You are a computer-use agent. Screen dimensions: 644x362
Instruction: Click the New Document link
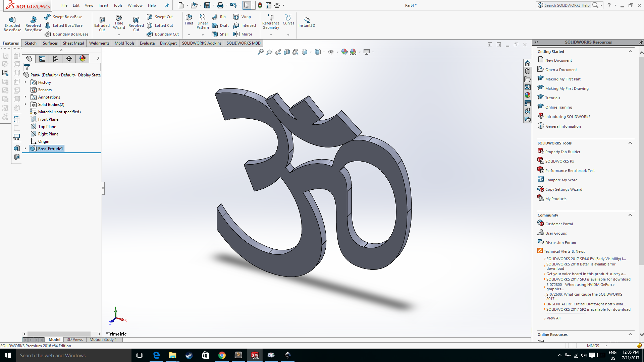coord(558,60)
